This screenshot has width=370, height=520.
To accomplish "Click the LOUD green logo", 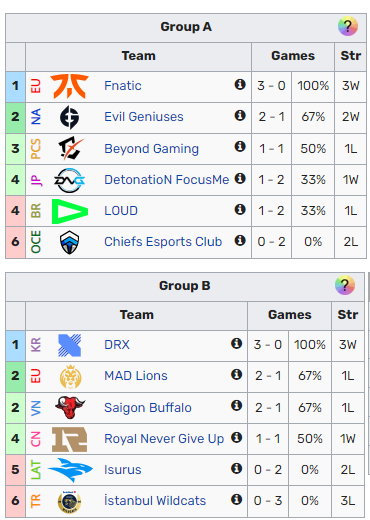I will [70, 211].
